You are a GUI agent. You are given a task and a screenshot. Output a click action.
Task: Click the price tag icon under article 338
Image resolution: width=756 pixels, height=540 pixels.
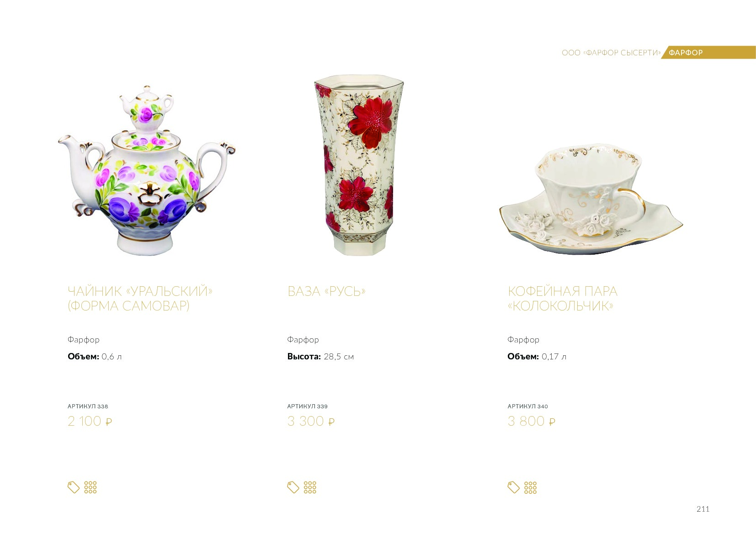click(x=74, y=487)
